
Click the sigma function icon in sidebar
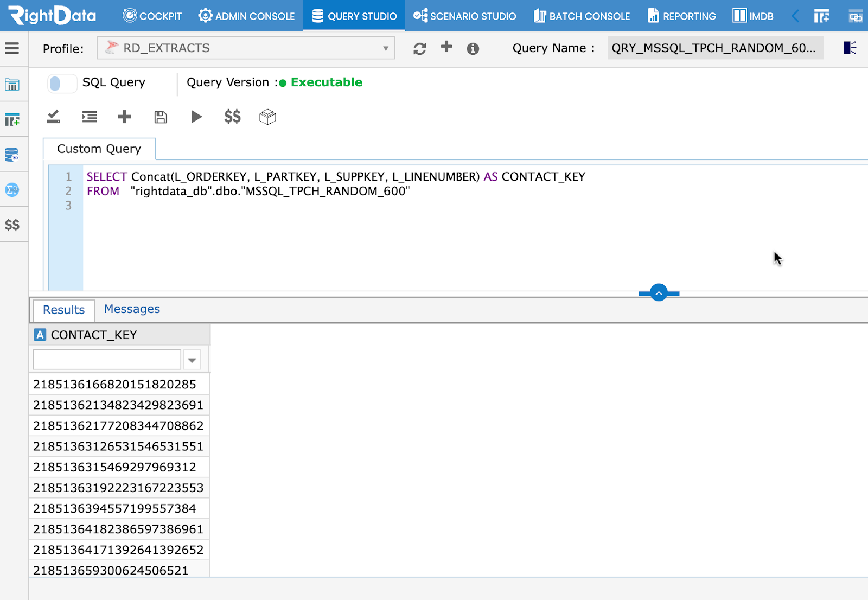[12, 190]
